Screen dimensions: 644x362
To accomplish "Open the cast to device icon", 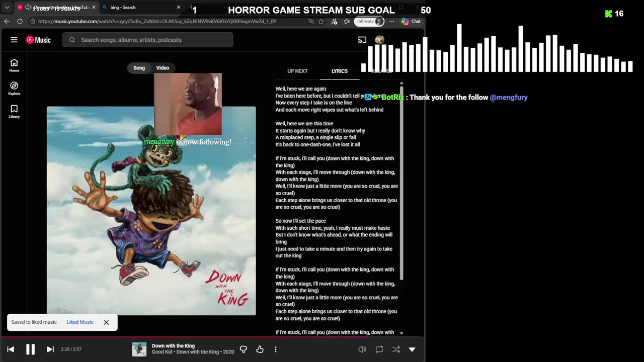I will pyautogui.click(x=362, y=40).
